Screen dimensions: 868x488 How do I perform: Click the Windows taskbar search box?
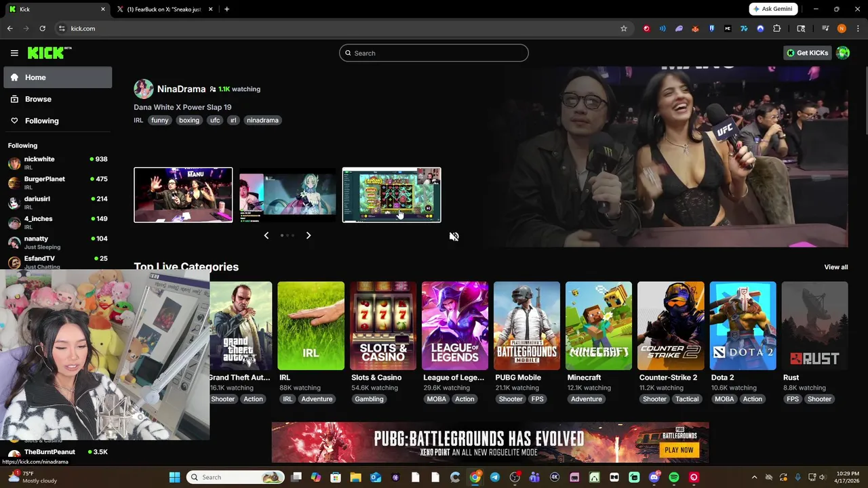[x=235, y=477]
